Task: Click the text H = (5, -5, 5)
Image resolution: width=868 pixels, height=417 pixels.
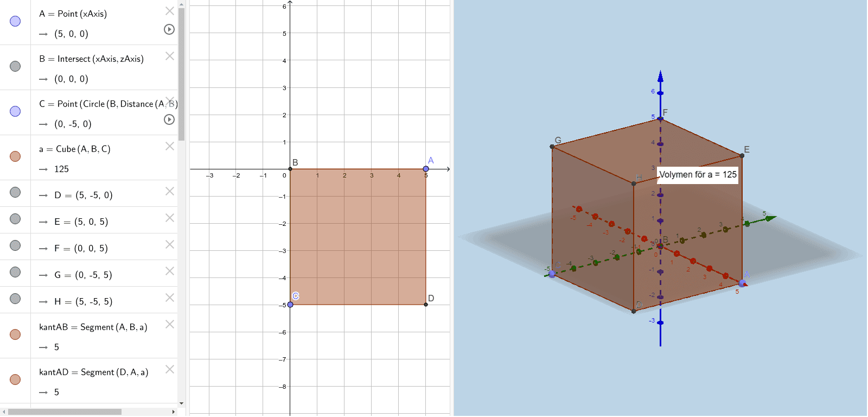Action: [83, 301]
